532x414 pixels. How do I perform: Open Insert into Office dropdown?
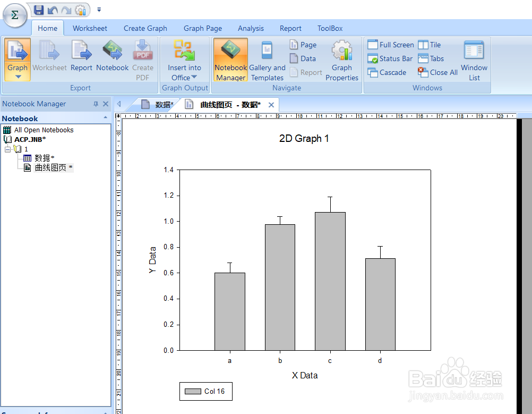(184, 60)
